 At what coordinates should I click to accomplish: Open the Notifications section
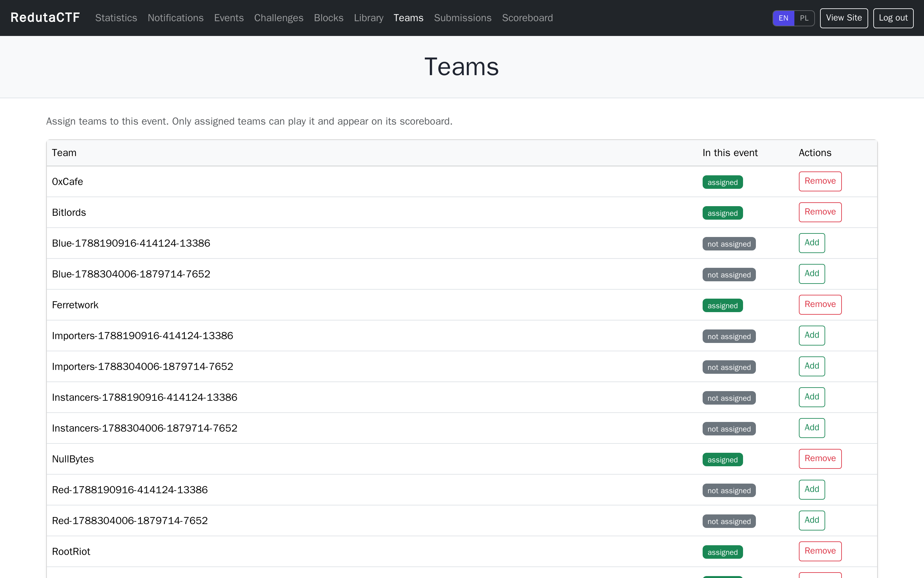[x=175, y=18]
